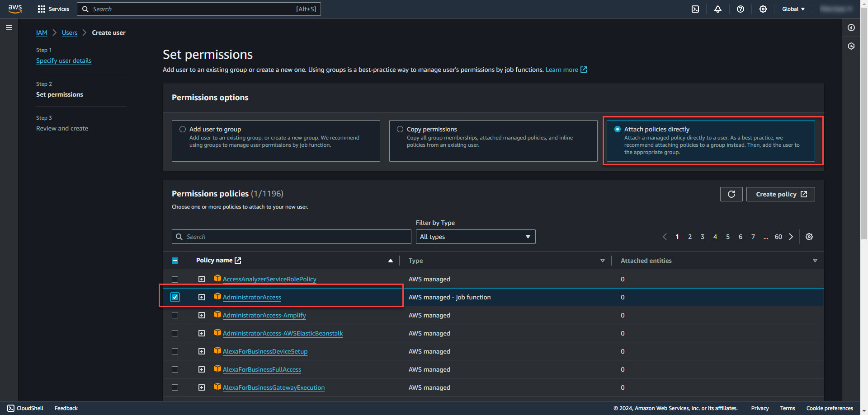Click CloudShell icon in footer

[x=11, y=408]
